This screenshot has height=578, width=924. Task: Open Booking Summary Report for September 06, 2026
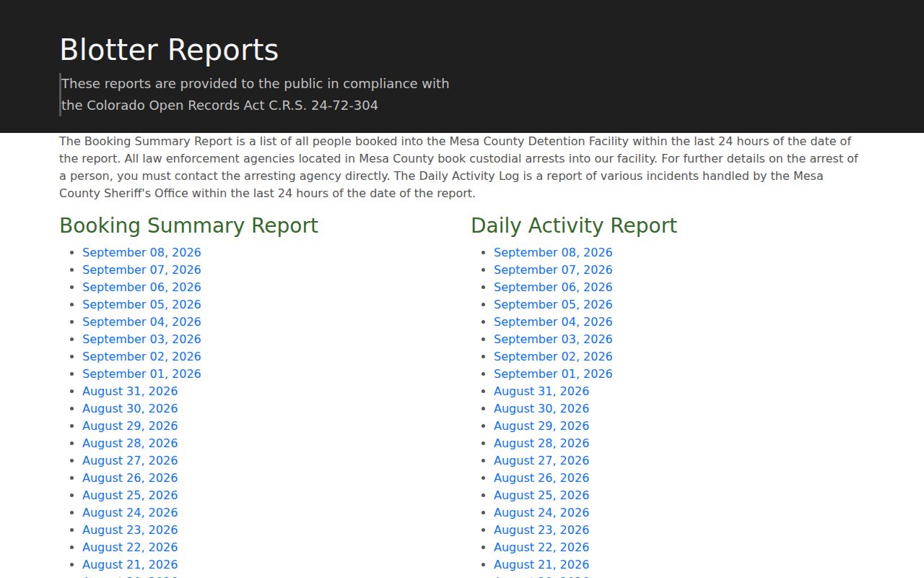point(141,287)
